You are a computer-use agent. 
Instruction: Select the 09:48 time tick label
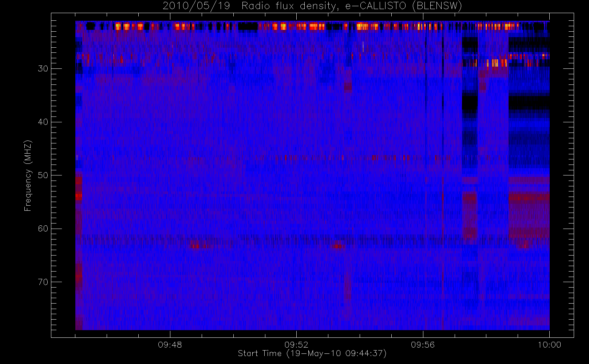coord(170,345)
